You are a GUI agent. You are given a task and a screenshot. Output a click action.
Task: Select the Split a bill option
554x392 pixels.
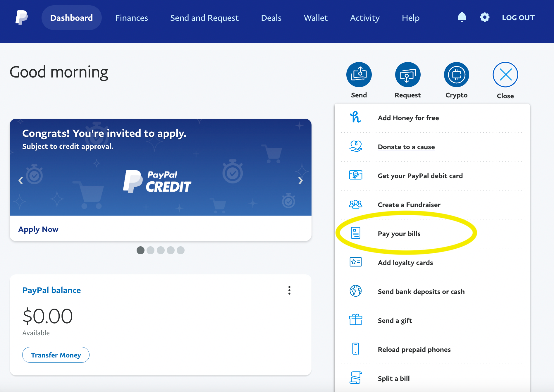393,378
